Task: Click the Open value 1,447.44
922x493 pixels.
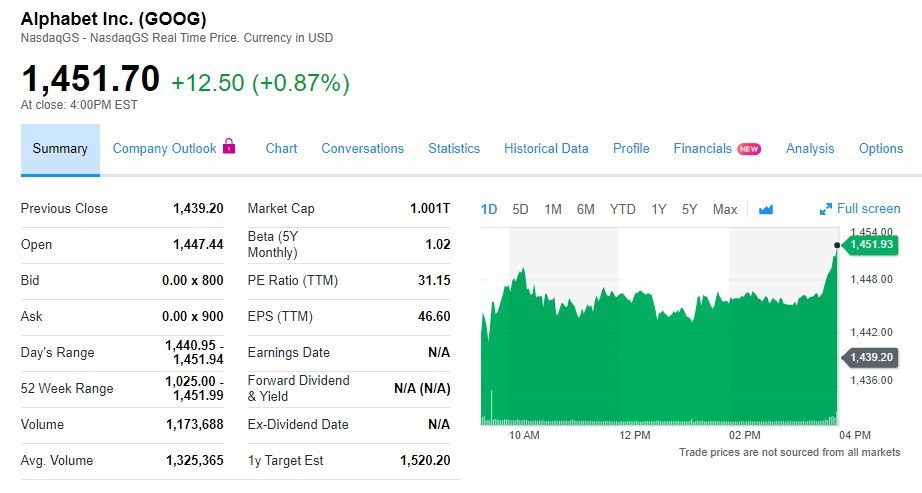Action: click(198, 244)
